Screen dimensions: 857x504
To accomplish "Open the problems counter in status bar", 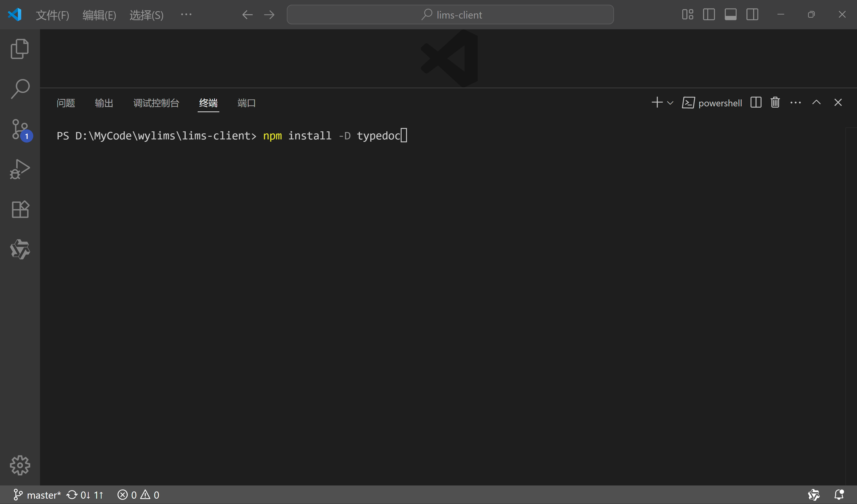I will click(138, 495).
